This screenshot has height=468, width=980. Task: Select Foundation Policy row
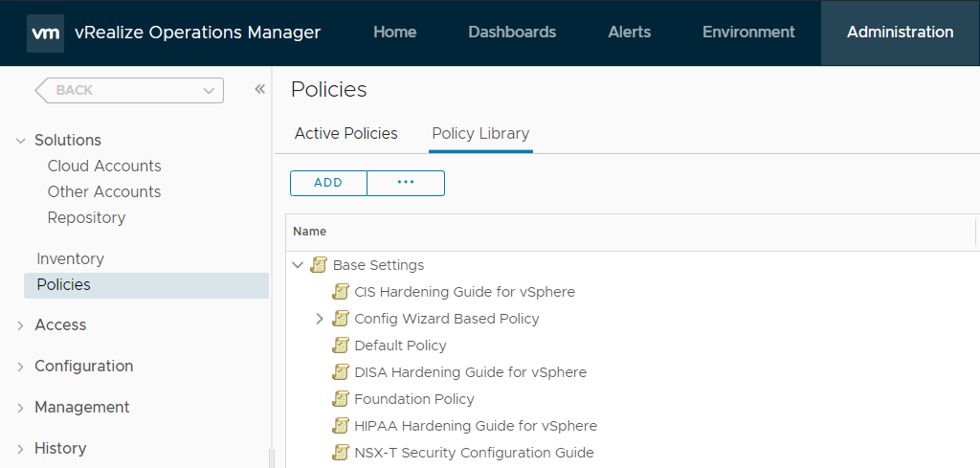point(414,399)
